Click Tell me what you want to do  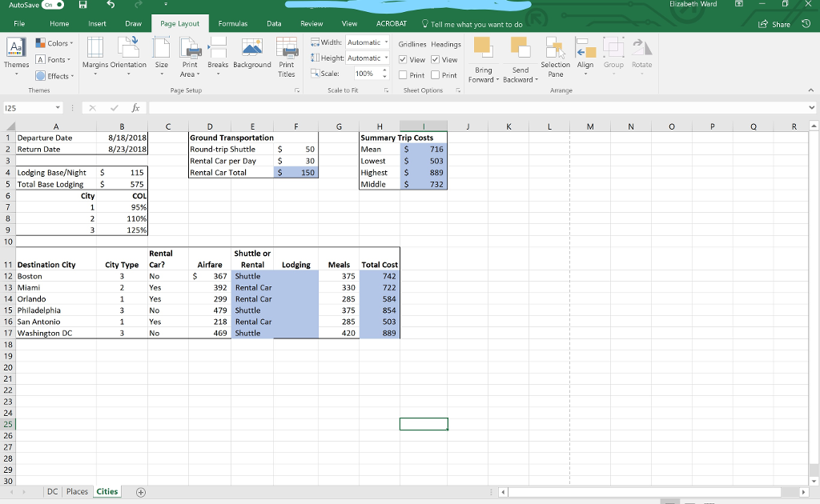(x=472, y=24)
